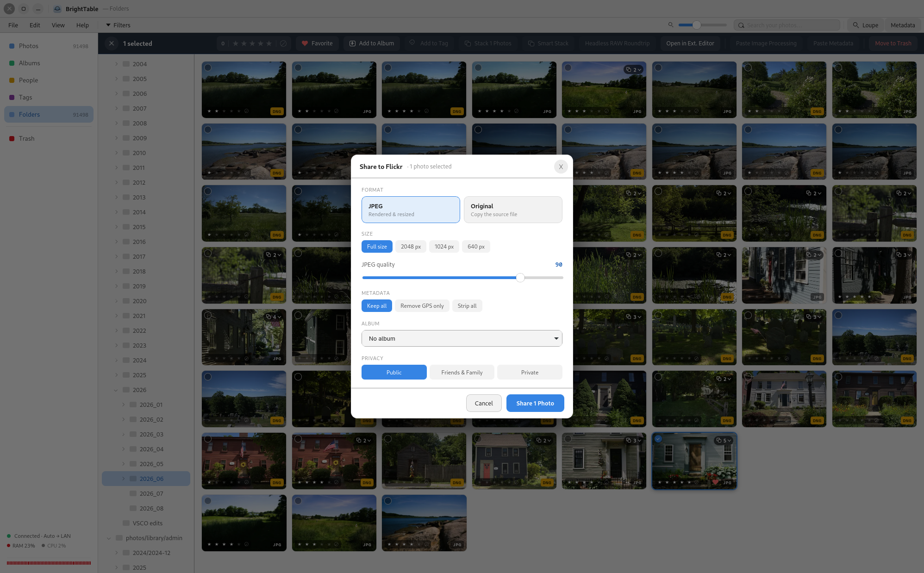Adjust the JPEG quality slider handle
This screenshot has height=573, width=924.
(520, 278)
